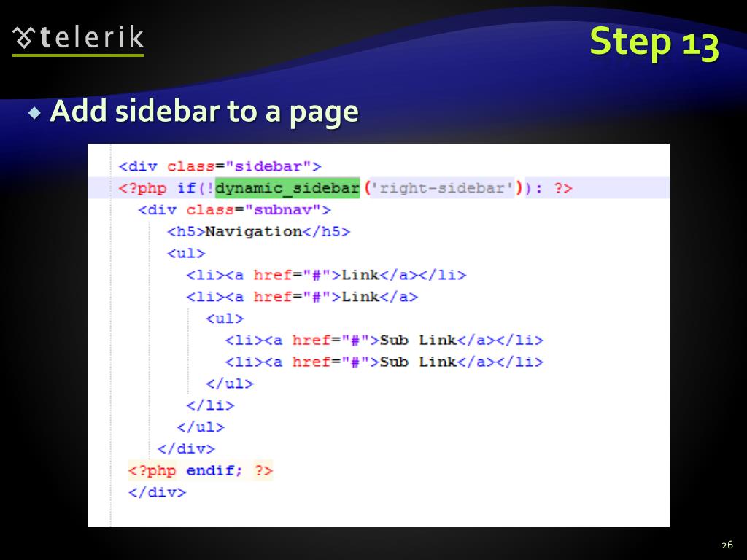Click the '<?php endif; ?>' line
The height and width of the screenshot is (560, 747).
[201, 470]
